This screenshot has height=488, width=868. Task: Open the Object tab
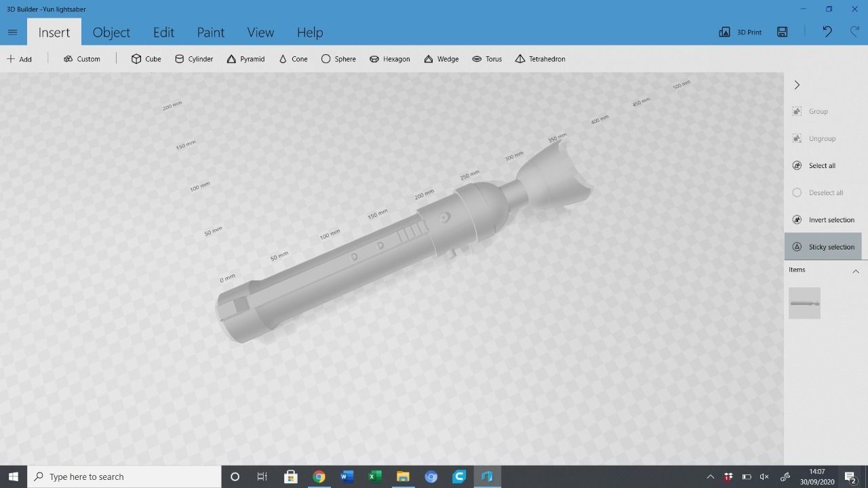111,32
